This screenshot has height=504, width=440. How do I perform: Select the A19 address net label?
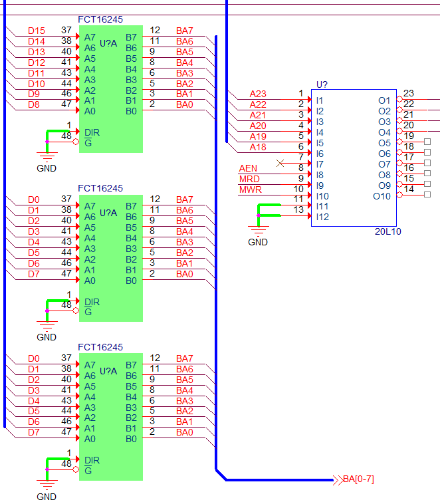click(258, 136)
